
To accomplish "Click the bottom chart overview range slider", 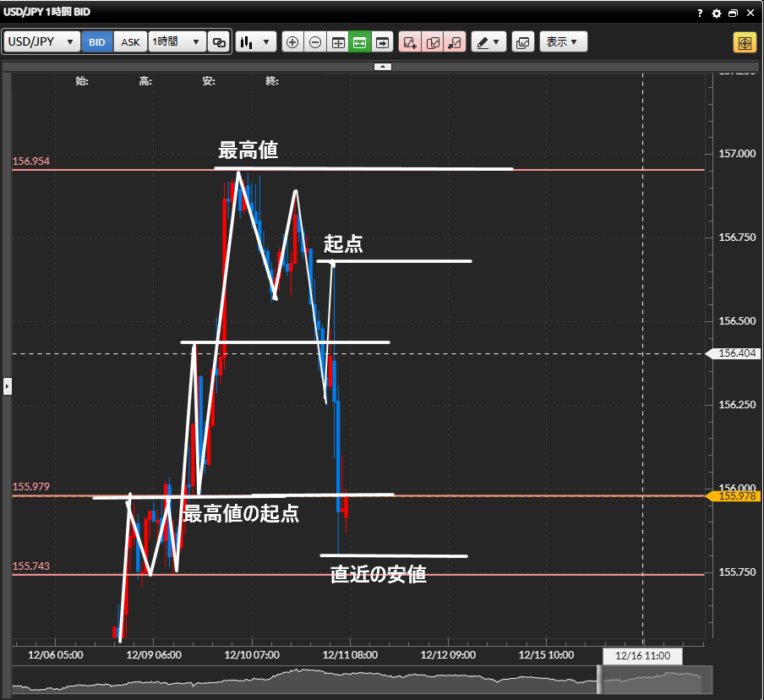I will pyautogui.click(x=651, y=679).
